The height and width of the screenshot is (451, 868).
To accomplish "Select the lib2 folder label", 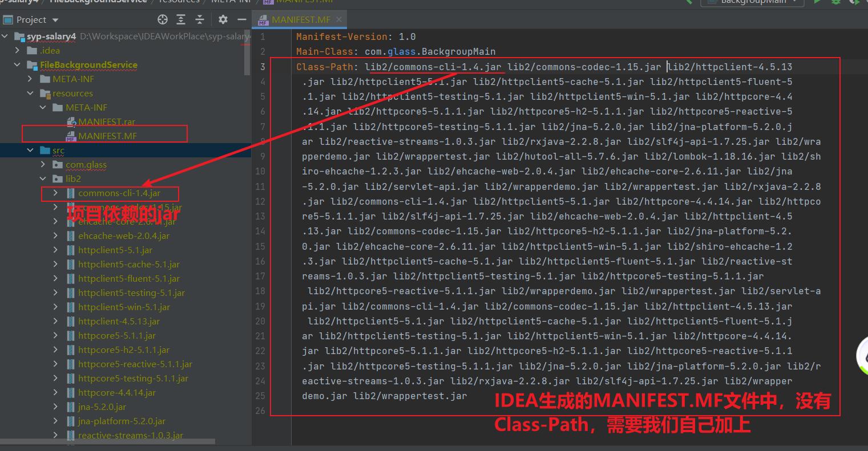I will point(73,179).
